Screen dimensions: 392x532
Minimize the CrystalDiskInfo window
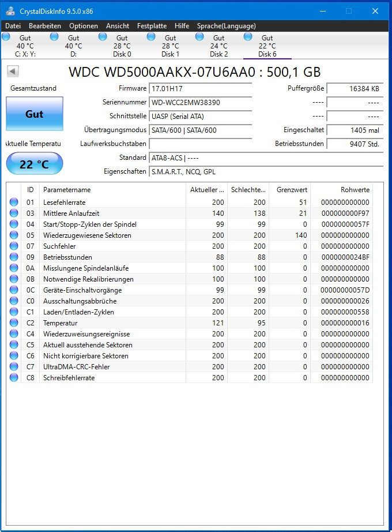[x=322, y=11]
